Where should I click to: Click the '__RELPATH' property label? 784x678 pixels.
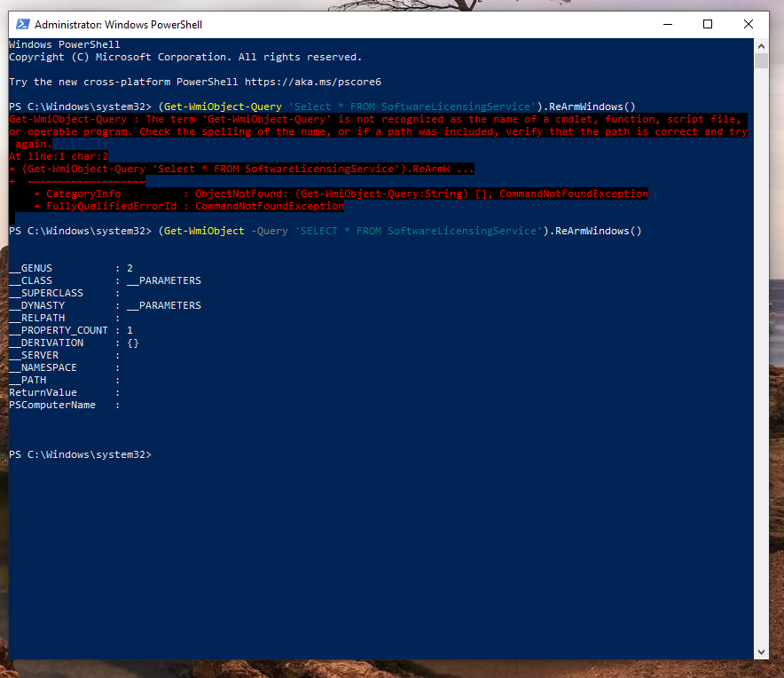[x=37, y=318]
